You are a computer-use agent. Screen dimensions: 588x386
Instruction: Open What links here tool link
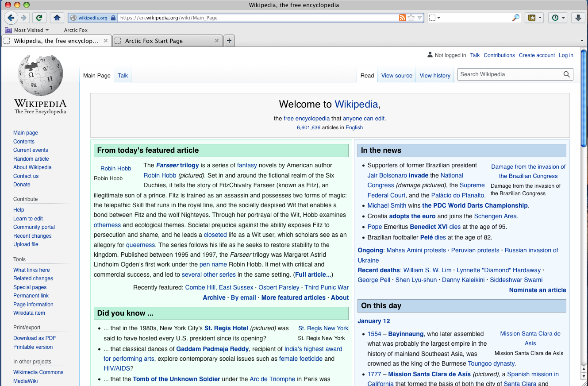point(31,270)
